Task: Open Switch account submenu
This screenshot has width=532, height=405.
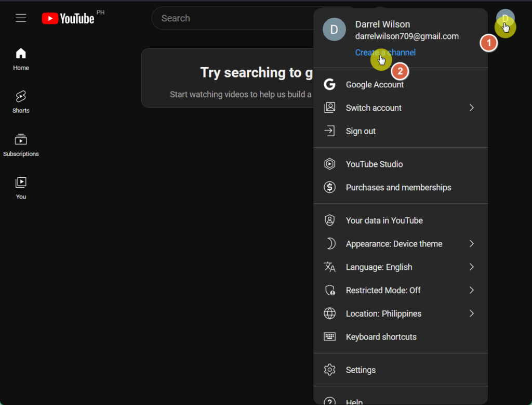Action: pyautogui.click(x=401, y=108)
